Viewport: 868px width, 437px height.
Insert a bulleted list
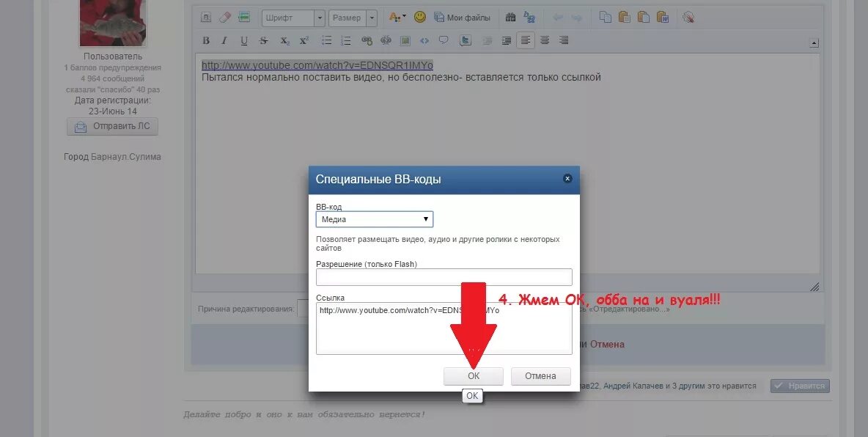[327, 40]
